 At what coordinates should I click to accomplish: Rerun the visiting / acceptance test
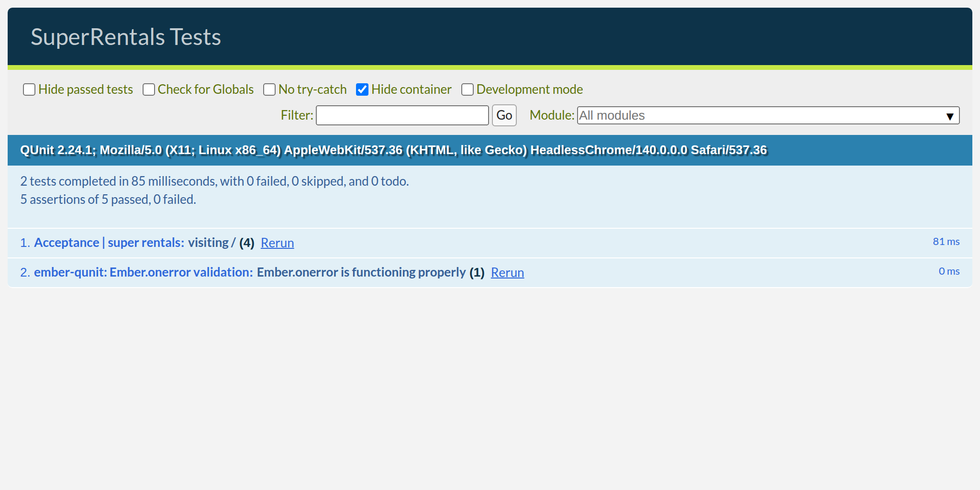(x=277, y=243)
